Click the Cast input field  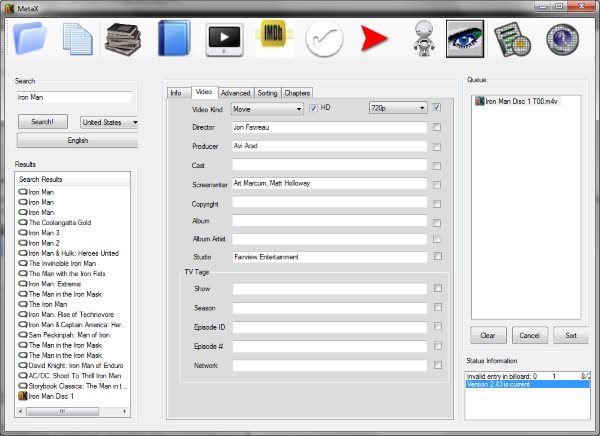pos(329,165)
